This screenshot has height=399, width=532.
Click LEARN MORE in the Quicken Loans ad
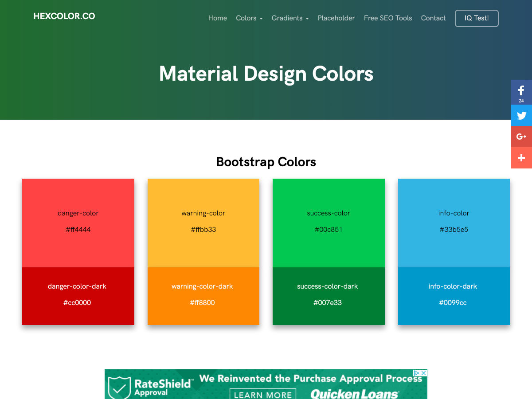263,394
